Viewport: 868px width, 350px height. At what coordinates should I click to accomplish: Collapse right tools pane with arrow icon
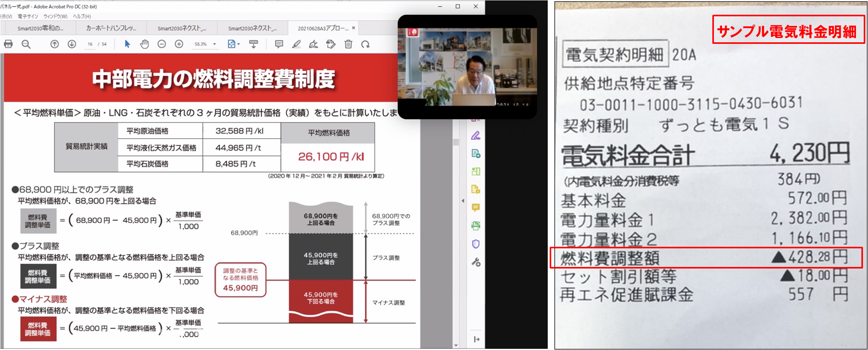pyautogui.click(x=477, y=339)
